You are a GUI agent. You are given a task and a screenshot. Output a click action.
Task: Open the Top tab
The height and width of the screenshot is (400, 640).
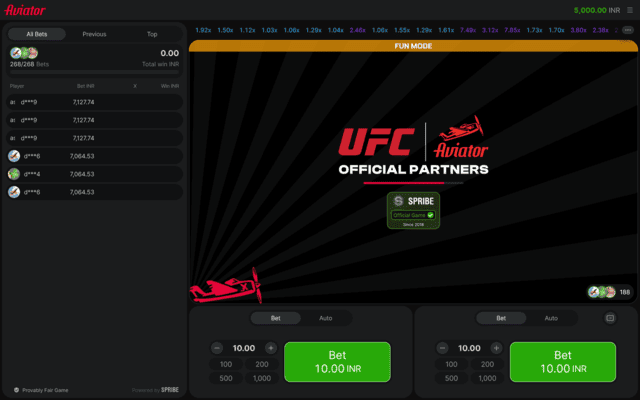[152, 34]
